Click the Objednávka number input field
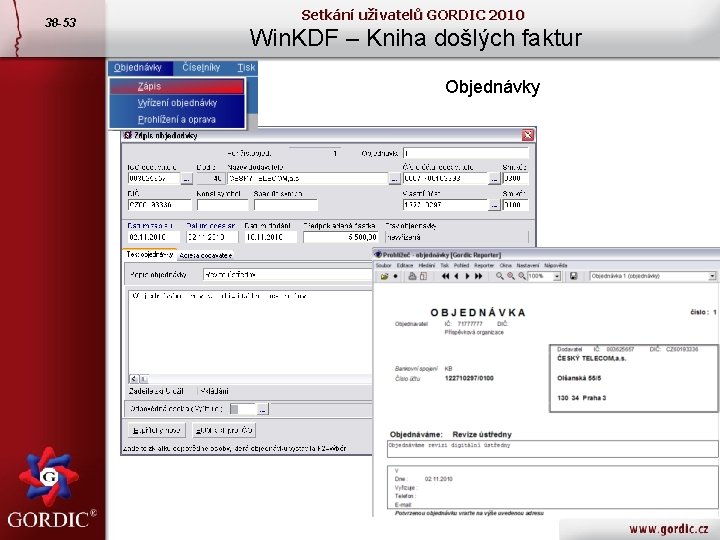Screen dimensions: 720x540 tap(466, 153)
